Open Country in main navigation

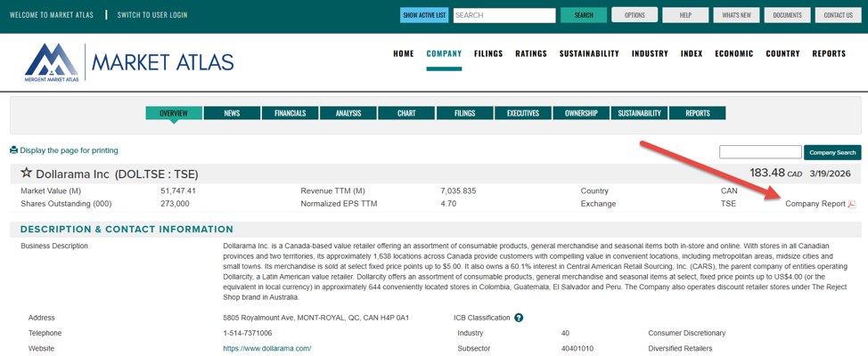[782, 53]
